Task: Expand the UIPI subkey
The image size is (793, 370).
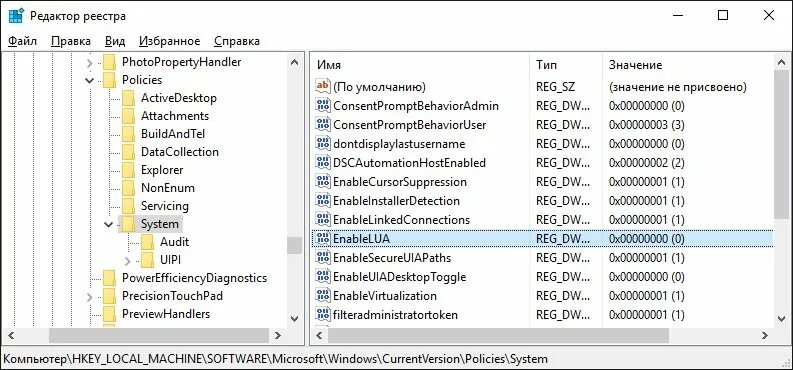Action: pos(127,260)
